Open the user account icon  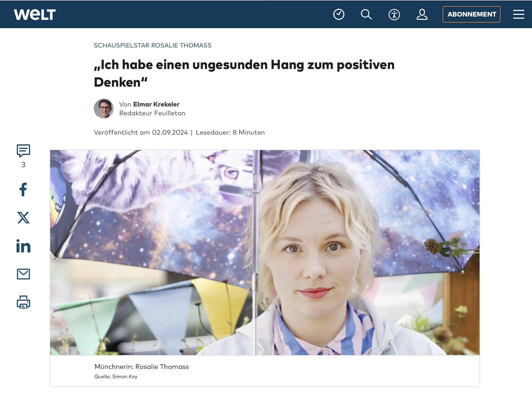[422, 14]
